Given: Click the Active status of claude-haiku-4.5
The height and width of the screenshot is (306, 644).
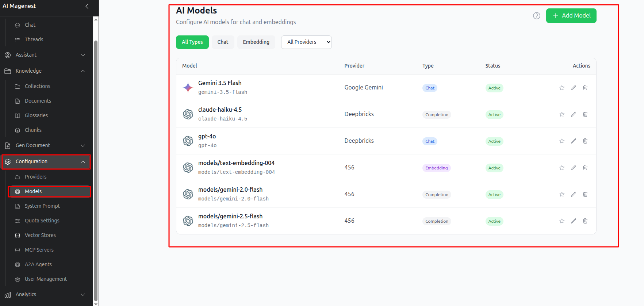Looking at the screenshot, I should (494, 115).
